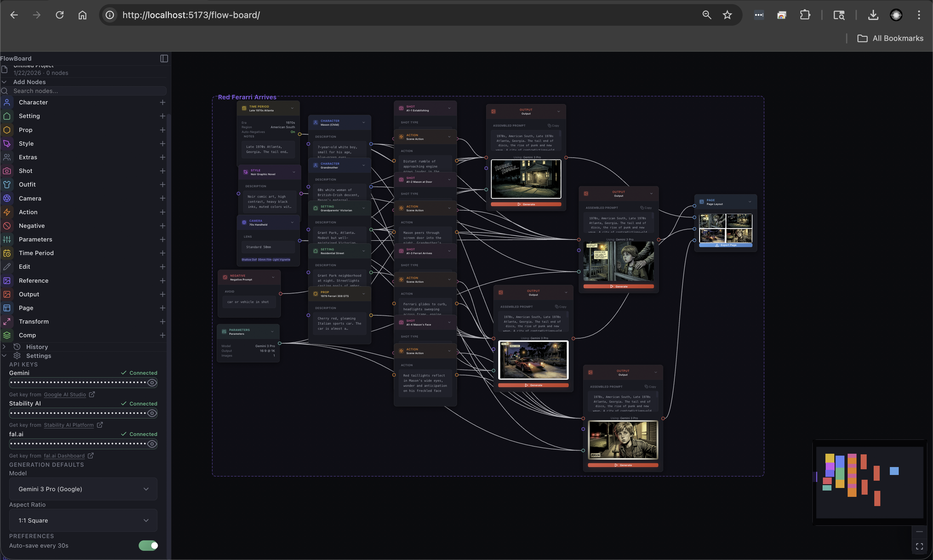Open the fal.ai Dashboard link

(x=64, y=456)
